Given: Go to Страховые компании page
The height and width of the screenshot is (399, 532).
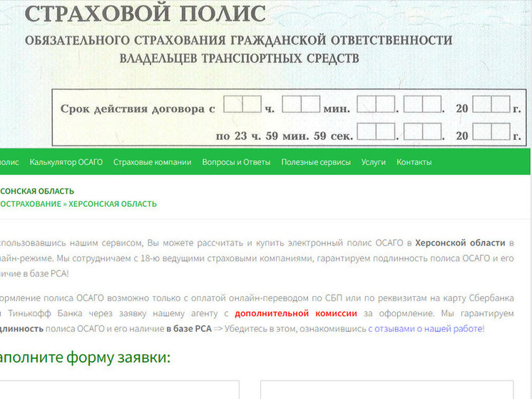Looking at the screenshot, I should (x=152, y=162).
